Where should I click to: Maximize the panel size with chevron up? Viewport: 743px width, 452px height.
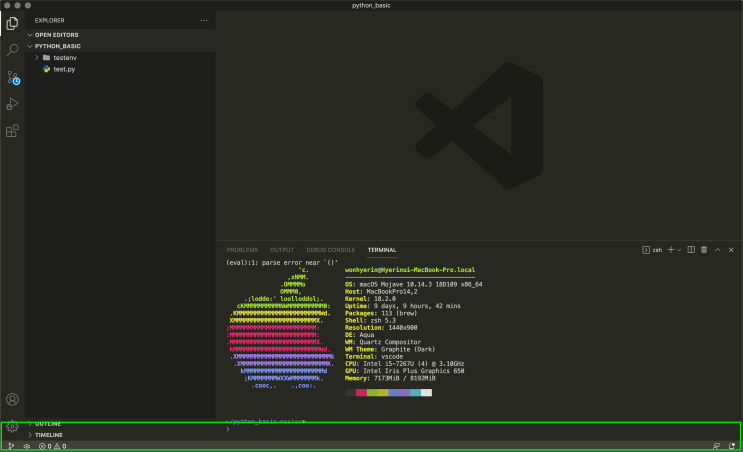(x=717, y=250)
